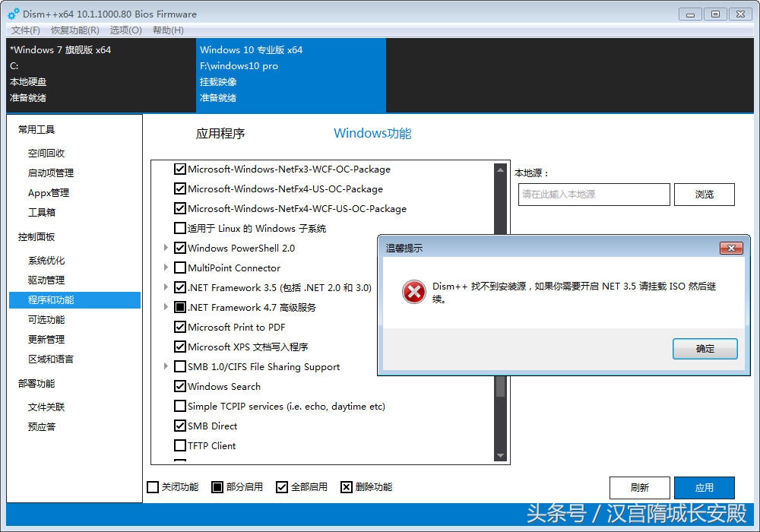The width and height of the screenshot is (760, 532).
Task: Switch to the 应用程序 tab
Action: pos(220,133)
